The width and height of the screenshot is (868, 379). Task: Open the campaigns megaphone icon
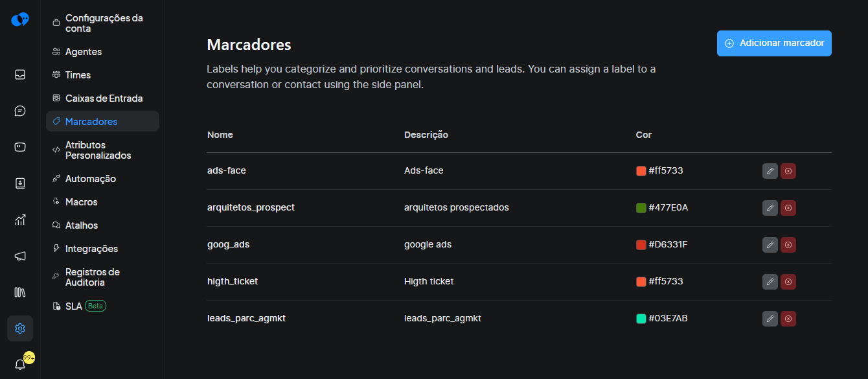pyautogui.click(x=20, y=256)
